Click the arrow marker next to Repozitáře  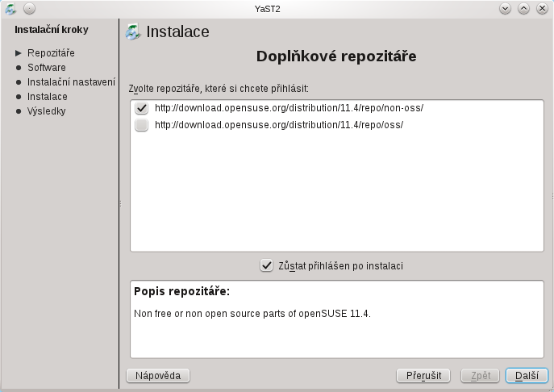tap(19, 53)
